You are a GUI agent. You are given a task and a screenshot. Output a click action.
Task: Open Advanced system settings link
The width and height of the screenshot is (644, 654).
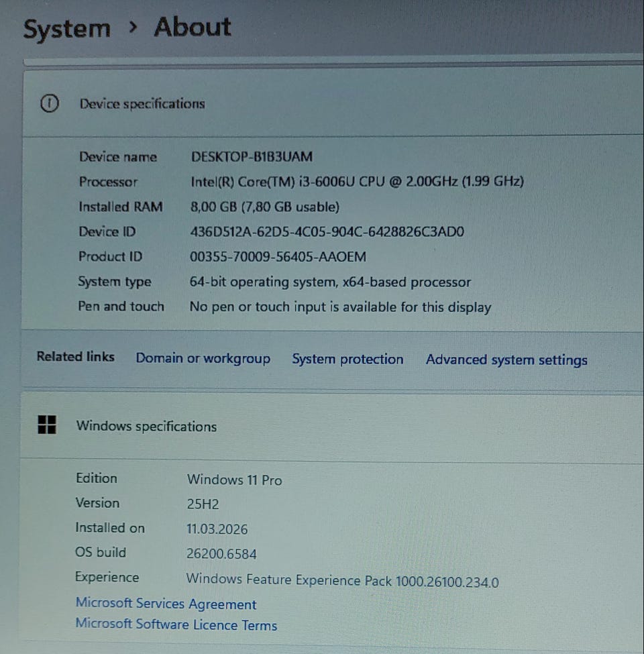pyautogui.click(x=506, y=360)
